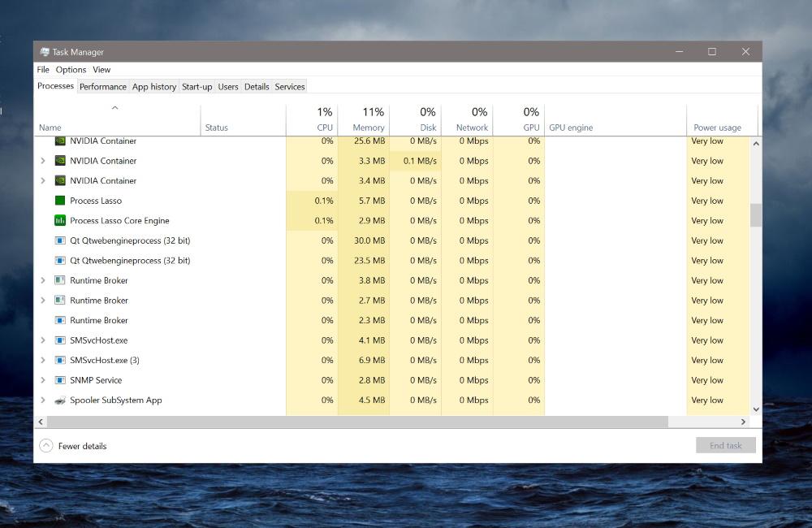Expand the Runtime Broker row using 2.7 MB
The width and height of the screenshot is (812, 528).
[43, 300]
